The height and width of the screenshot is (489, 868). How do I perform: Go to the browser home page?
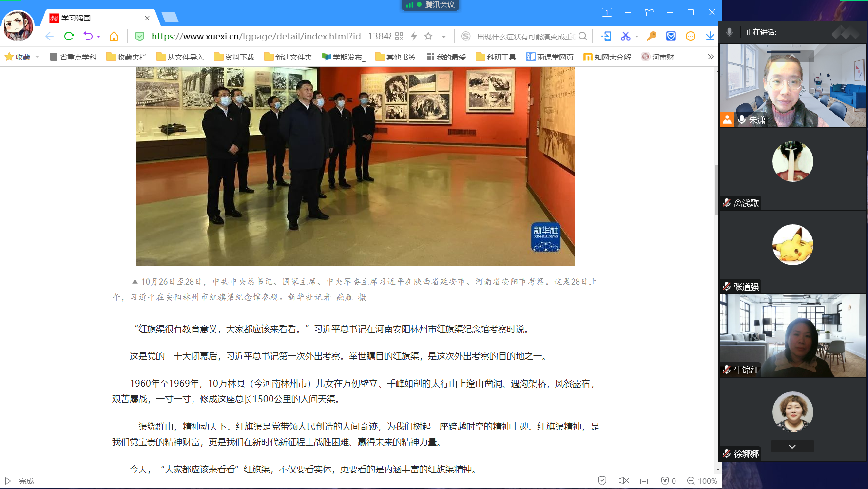114,36
